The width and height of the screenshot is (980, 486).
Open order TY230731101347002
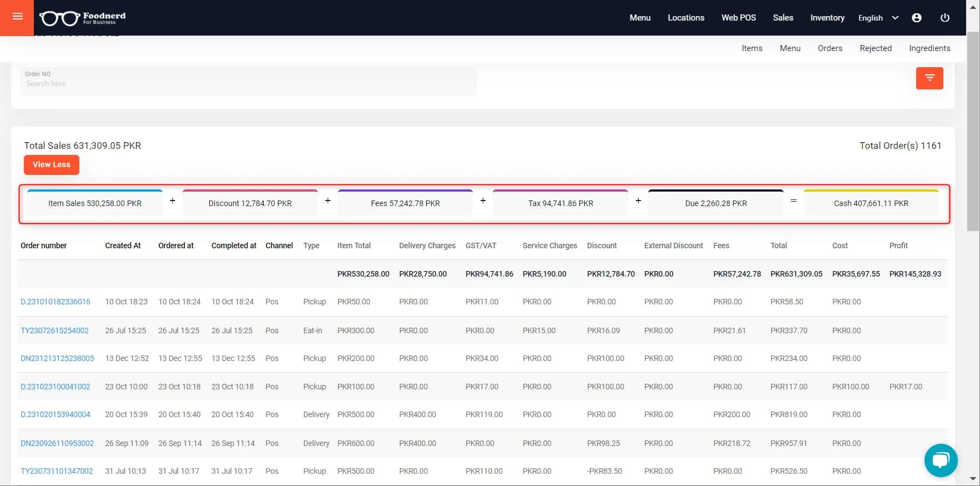tap(57, 472)
